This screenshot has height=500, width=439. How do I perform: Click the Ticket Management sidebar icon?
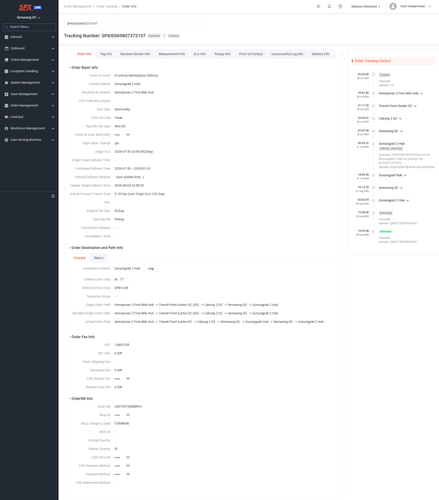(6, 60)
